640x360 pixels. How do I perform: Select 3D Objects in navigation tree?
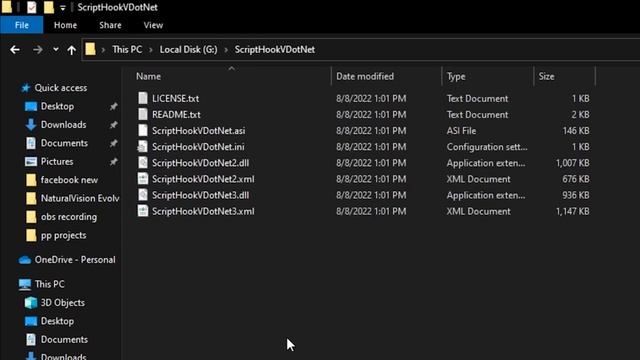click(x=62, y=302)
